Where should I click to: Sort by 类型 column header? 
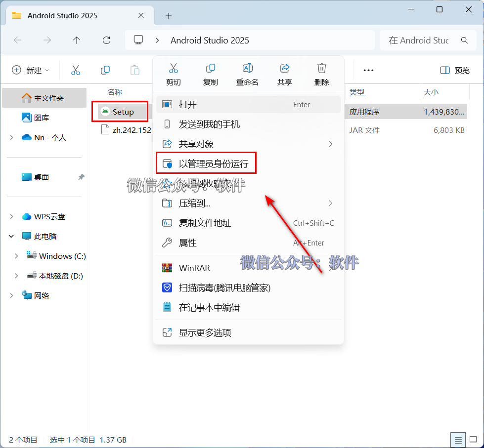[357, 92]
